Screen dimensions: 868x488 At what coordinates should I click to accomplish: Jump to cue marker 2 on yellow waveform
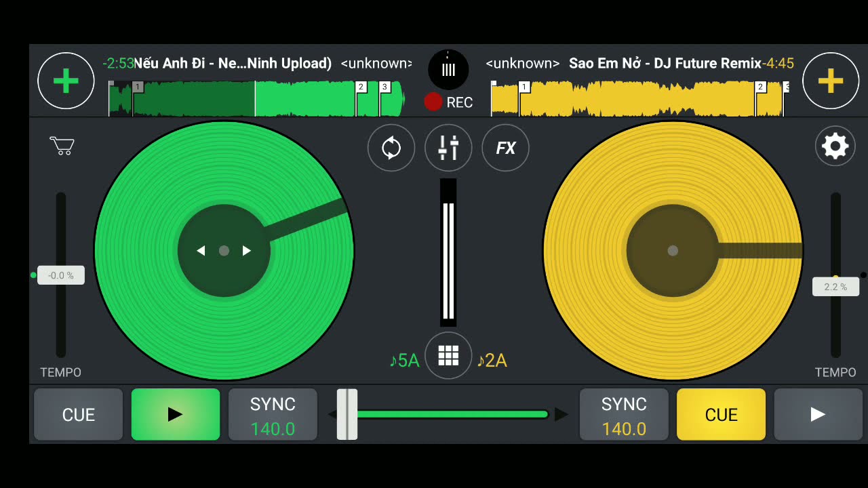(x=760, y=87)
